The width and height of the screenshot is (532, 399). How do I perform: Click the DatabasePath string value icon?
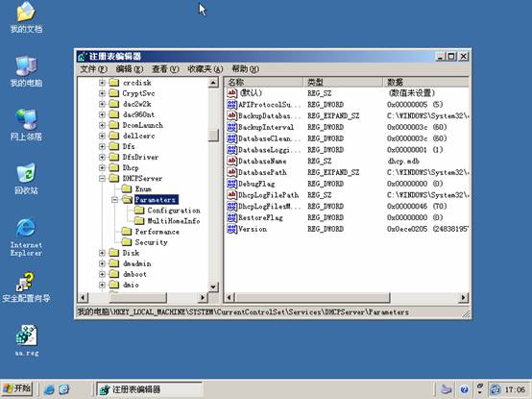[231, 172]
